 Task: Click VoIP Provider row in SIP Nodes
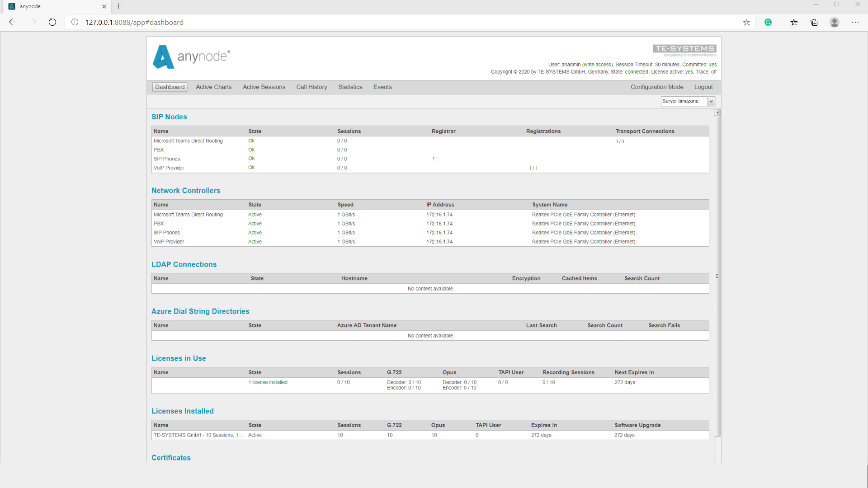point(430,168)
